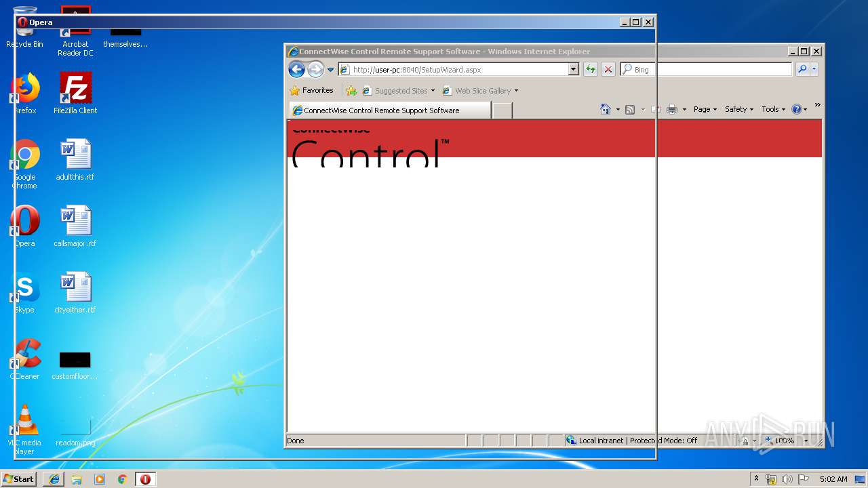Click the Opera taskbar button
The height and width of the screenshot is (488, 868).
[145, 479]
